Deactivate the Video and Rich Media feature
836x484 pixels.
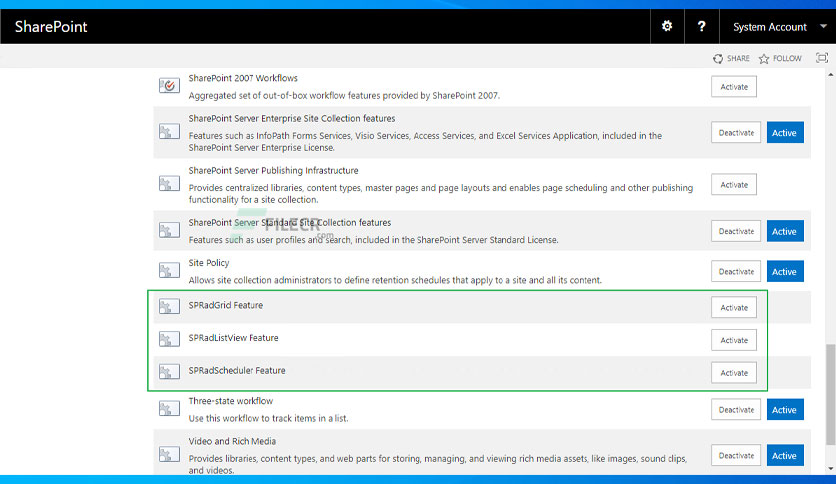(x=736, y=455)
